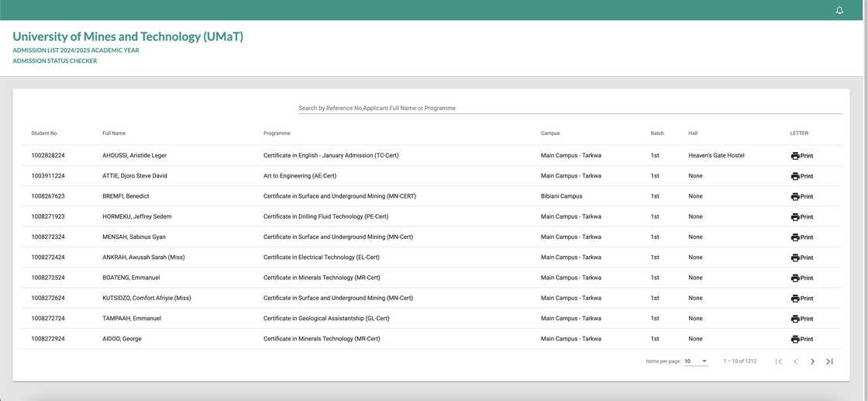
Task: Click the University of Mines and Technology title
Action: point(128,36)
